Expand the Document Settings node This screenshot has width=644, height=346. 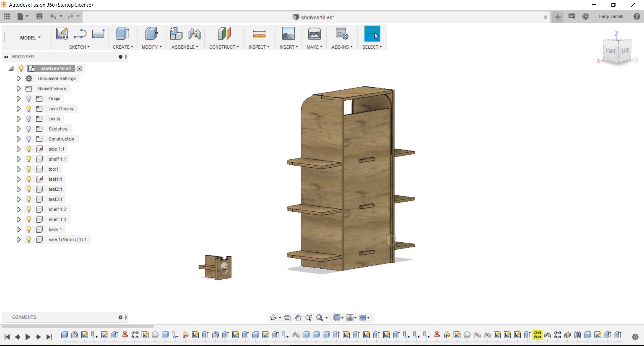coord(19,78)
